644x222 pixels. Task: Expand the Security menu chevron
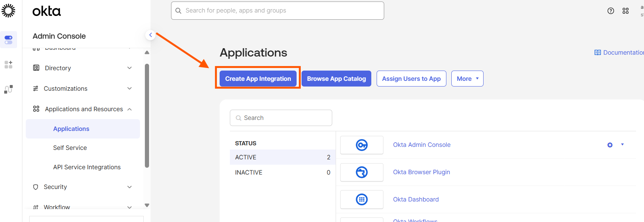tap(129, 187)
